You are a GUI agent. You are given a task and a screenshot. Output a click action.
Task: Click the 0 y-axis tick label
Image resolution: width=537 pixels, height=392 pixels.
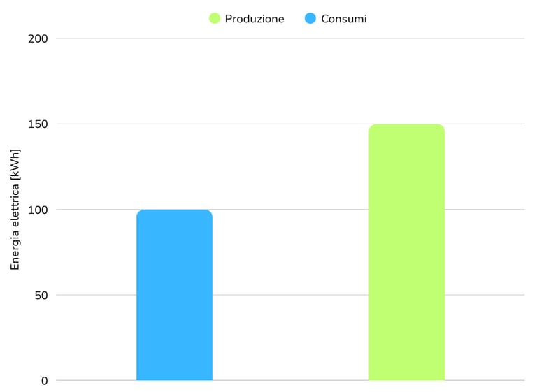(x=45, y=381)
